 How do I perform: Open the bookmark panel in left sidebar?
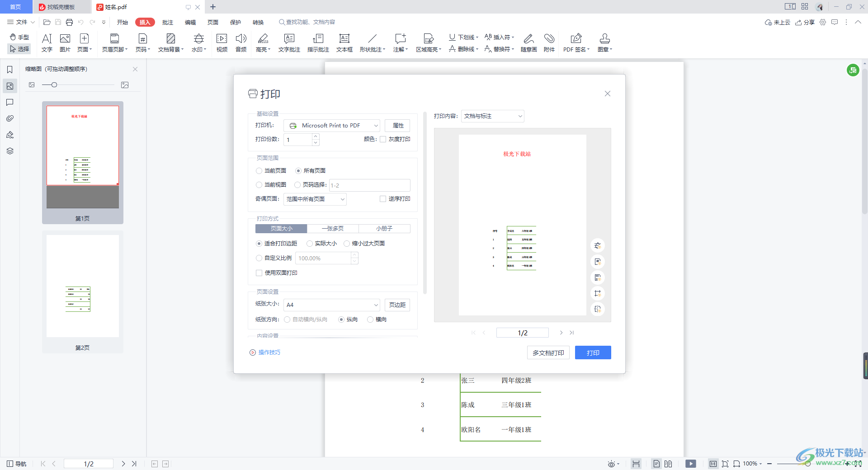click(9, 70)
